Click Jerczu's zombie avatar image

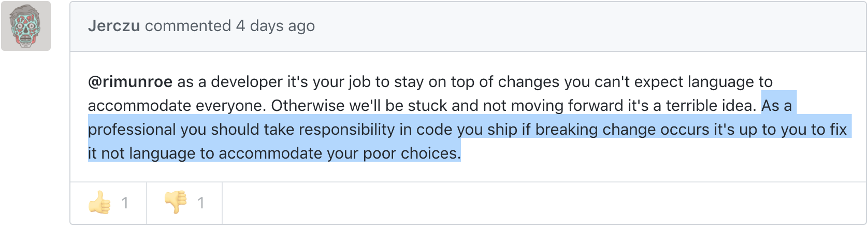26,26
